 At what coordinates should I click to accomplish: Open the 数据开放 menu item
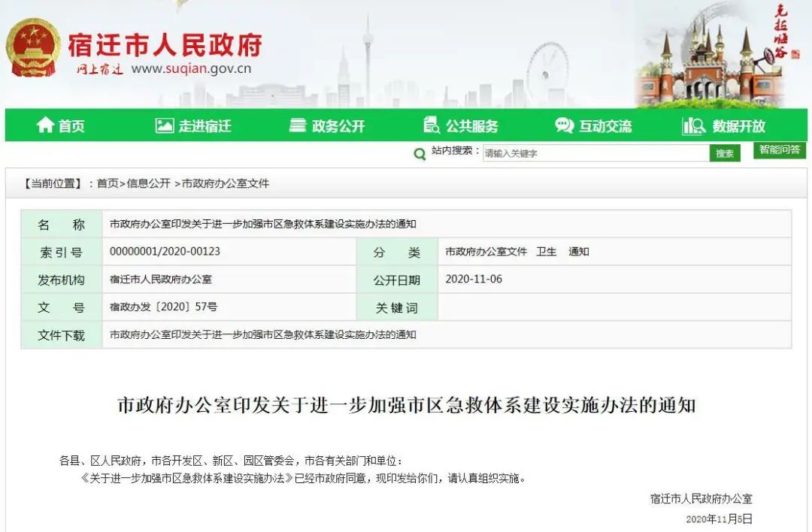pyautogui.click(x=739, y=125)
